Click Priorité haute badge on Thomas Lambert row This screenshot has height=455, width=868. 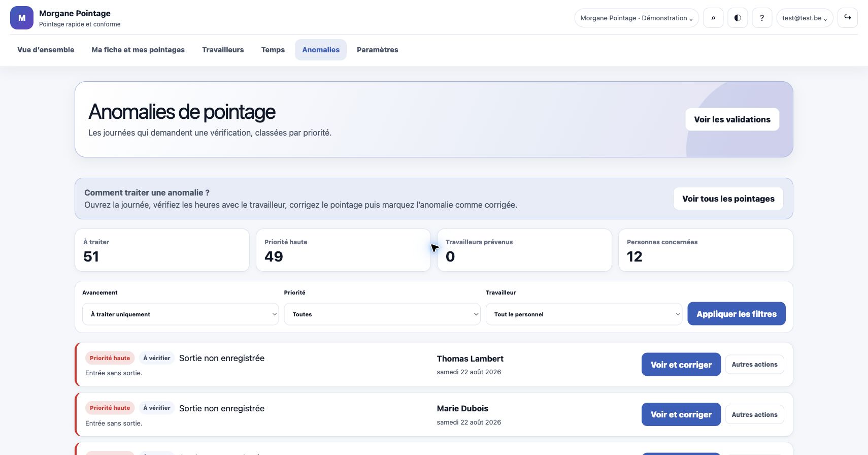[x=110, y=358]
